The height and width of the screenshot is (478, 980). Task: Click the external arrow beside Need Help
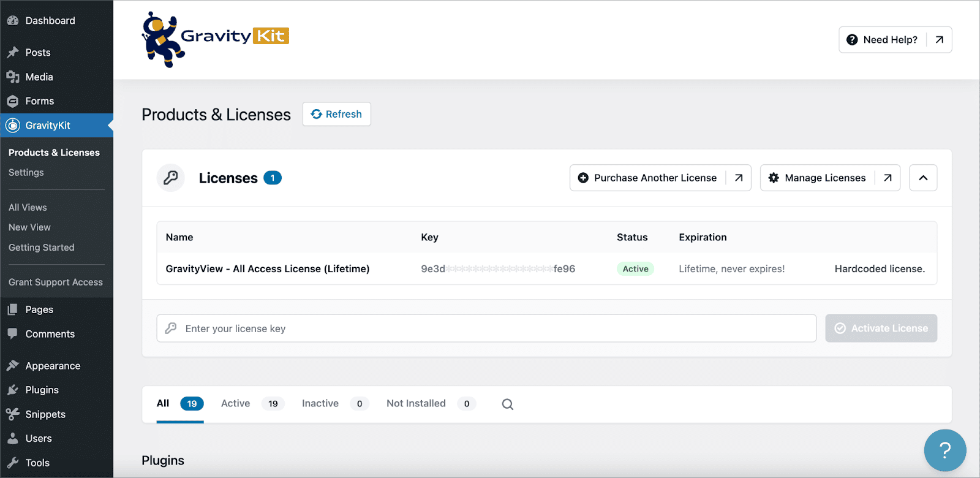939,40
